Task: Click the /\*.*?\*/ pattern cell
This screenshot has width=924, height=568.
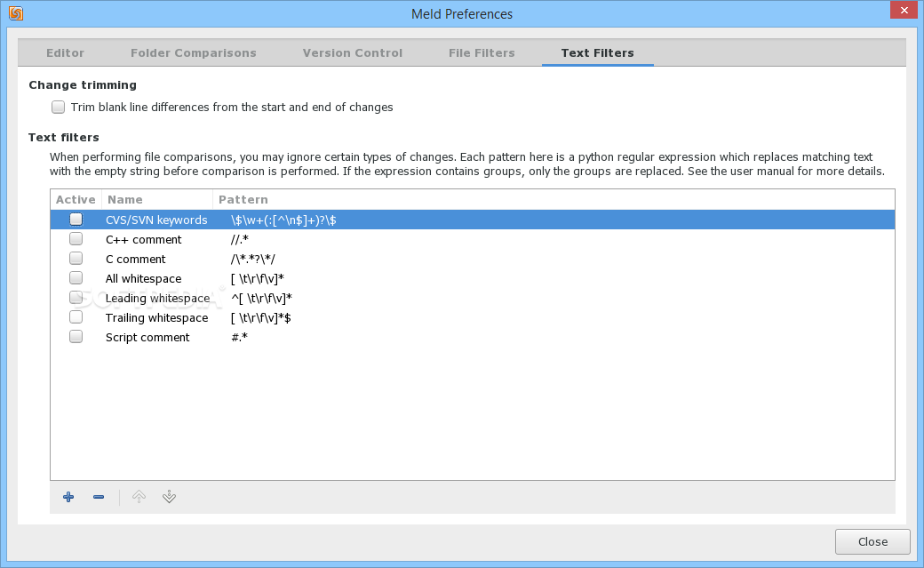Action: (x=253, y=259)
